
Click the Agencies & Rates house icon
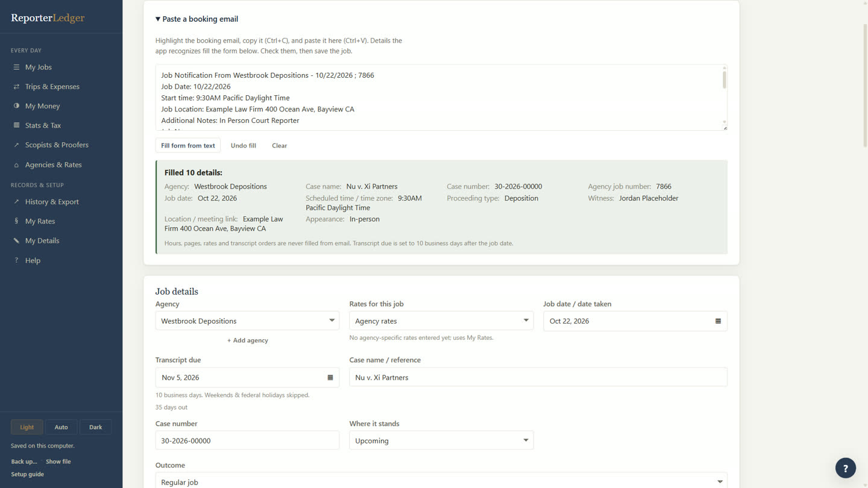(x=16, y=164)
